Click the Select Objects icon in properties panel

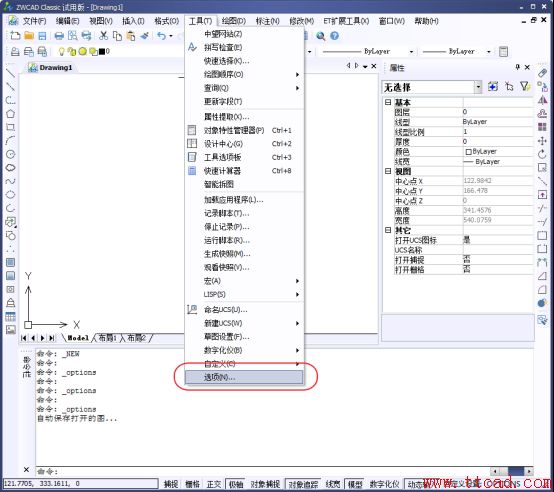(x=509, y=87)
